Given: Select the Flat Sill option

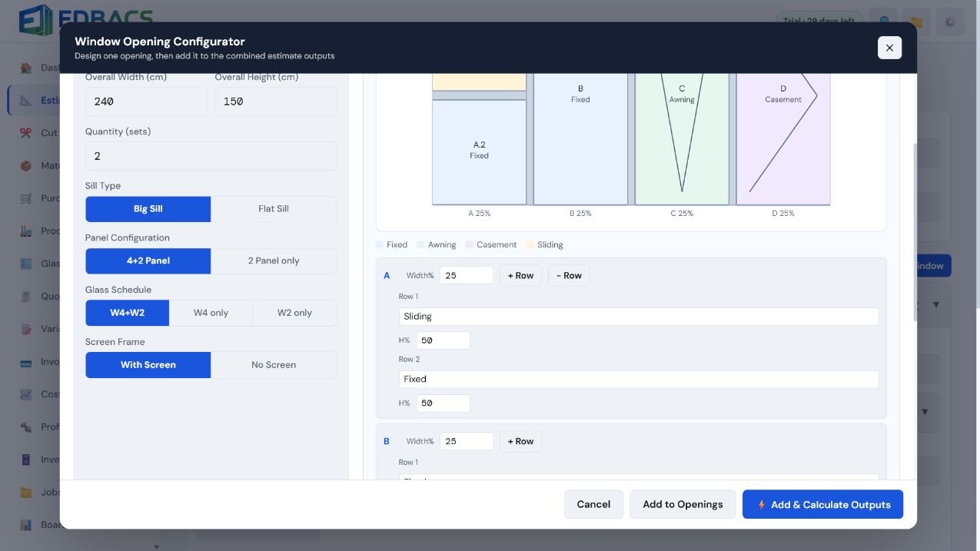Looking at the screenshot, I should pyautogui.click(x=274, y=209).
